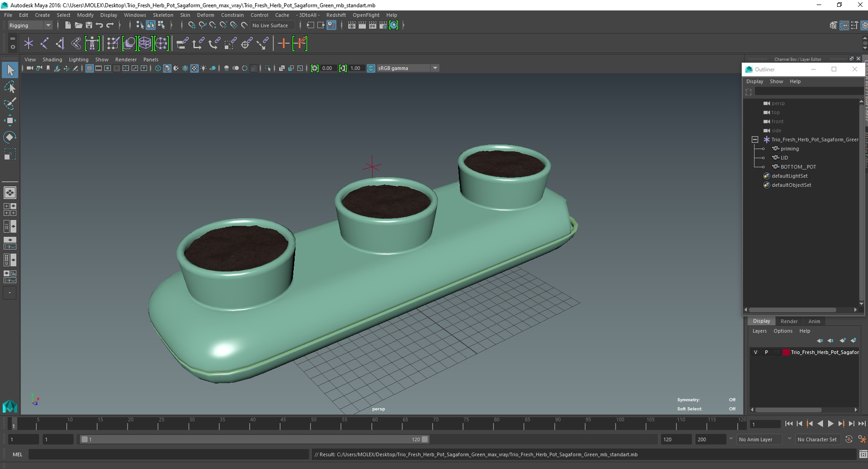The image size is (868, 469).
Task: Toggle P playback of Trio_Fresh_Herb_Pot layer
Action: click(x=766, y=352)
